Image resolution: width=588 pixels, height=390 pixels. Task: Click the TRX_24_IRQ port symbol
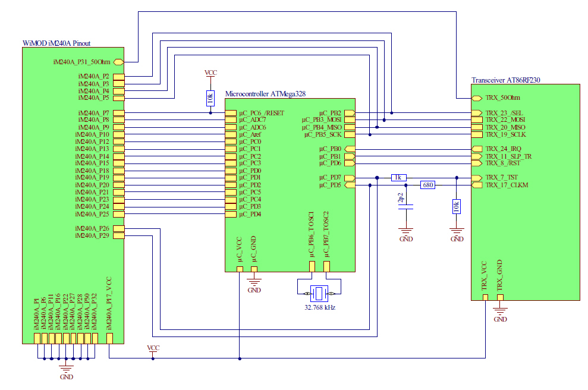coord(477,149)
